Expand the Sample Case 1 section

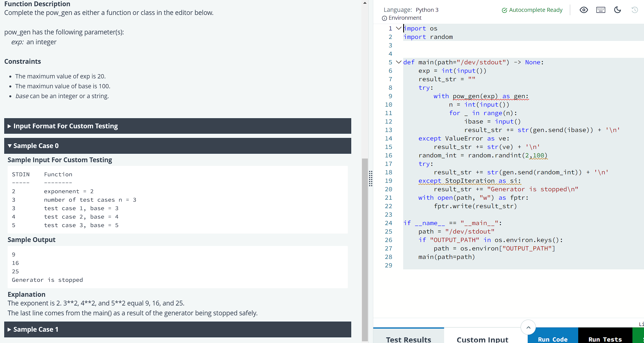[x=36, y=329]
